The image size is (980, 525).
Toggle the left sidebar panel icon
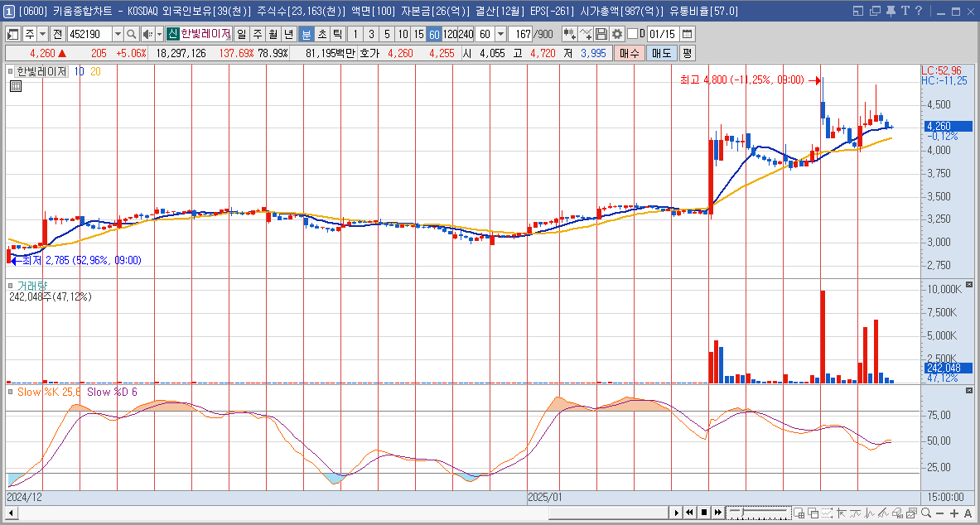[x=12, y=34]
